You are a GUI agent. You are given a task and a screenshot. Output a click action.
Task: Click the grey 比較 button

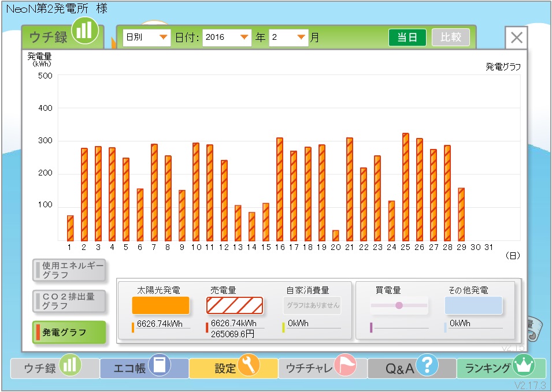pos(451,38)
